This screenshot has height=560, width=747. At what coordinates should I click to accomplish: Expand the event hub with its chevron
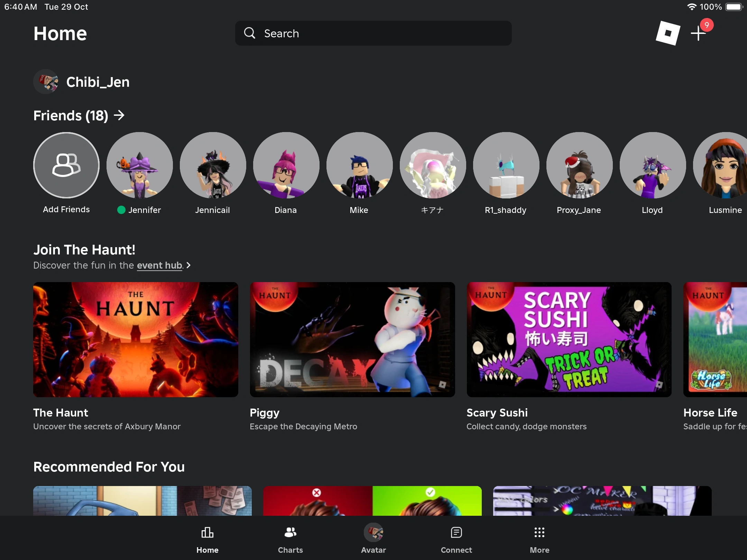click(x=188, y=265)
